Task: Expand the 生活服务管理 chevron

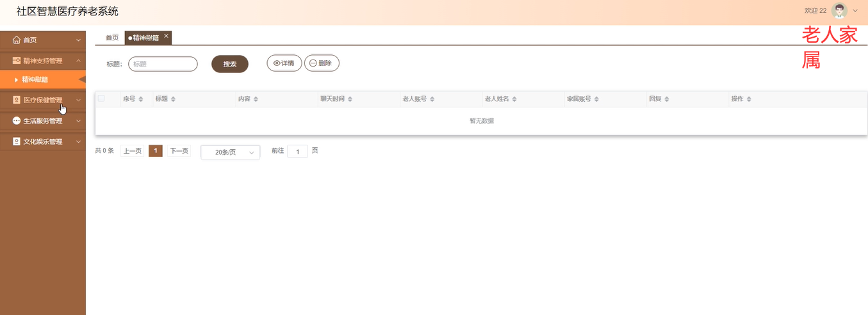Action: tap(78, 121)
